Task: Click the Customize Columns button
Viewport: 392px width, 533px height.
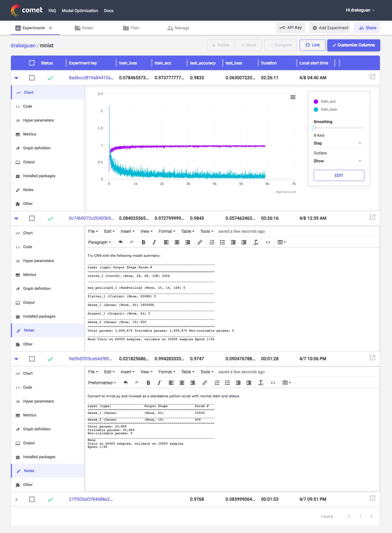Action: (x=354, y=45)
